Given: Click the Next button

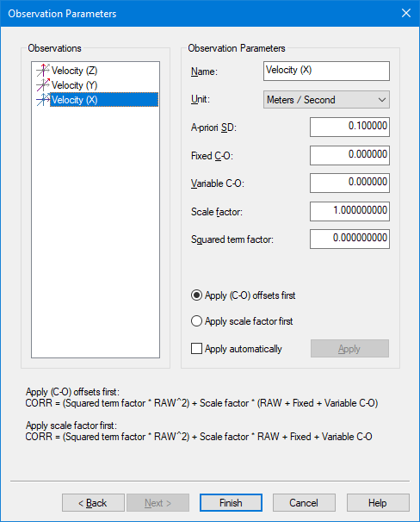Looking at the screenshot, I should [x=157, y=503].
